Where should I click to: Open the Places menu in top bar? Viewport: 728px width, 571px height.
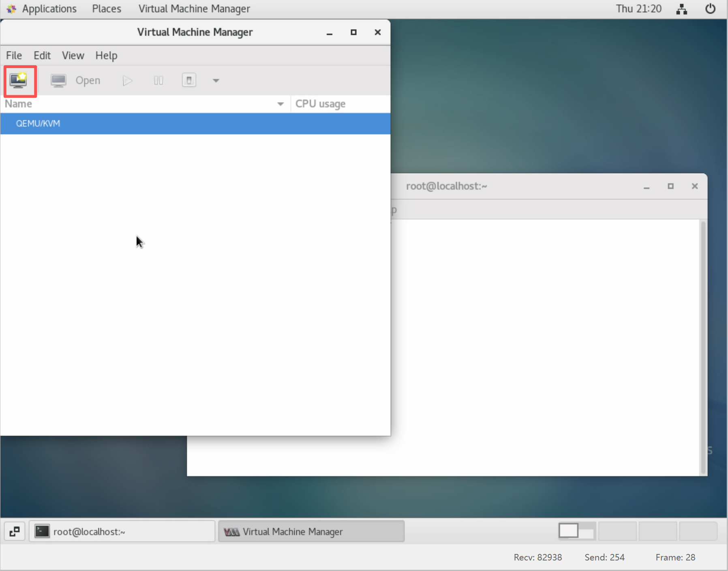[106, 9]
